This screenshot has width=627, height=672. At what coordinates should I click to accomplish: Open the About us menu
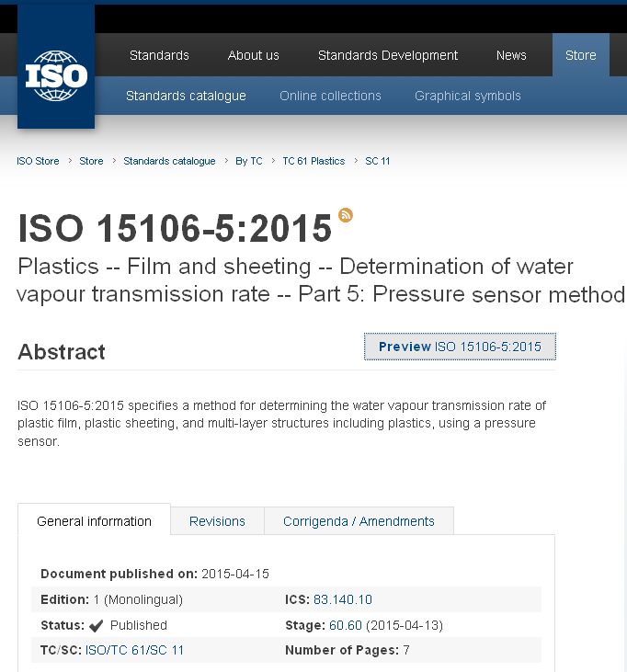pyautogui.click(x=253, y=55)
